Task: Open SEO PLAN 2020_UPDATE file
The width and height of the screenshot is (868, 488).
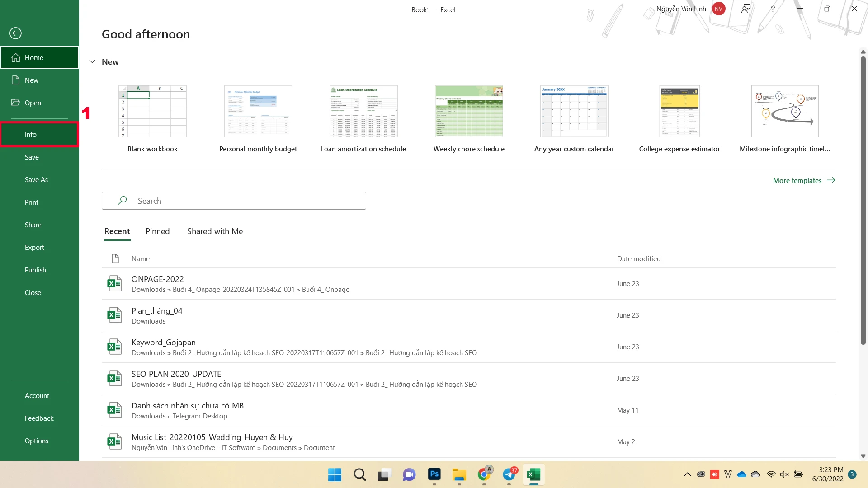Action: 469,379
